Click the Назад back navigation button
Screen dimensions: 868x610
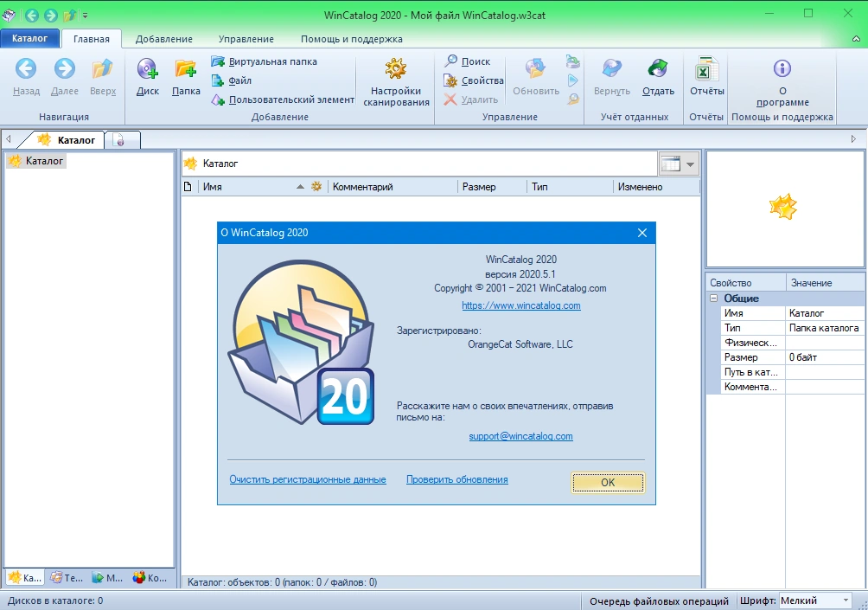point(26,77)
